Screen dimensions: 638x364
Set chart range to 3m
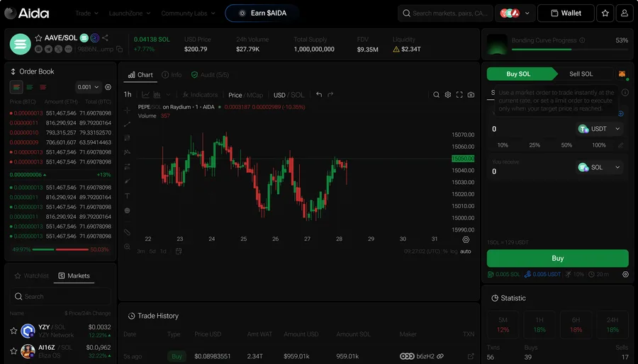pos(141,251)
